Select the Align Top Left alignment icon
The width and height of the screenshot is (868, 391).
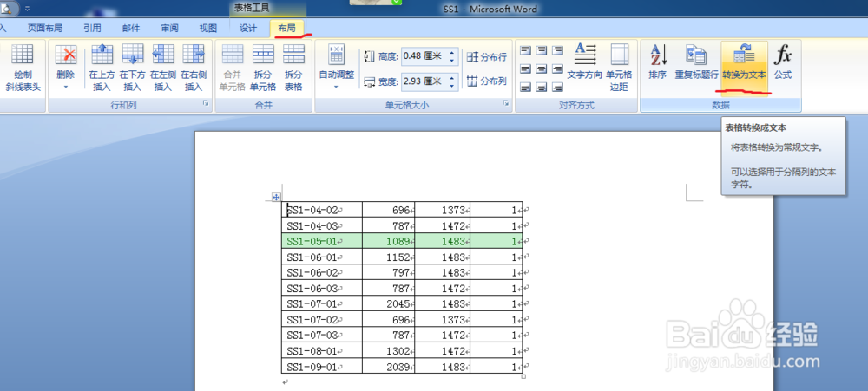pos(525,51)
